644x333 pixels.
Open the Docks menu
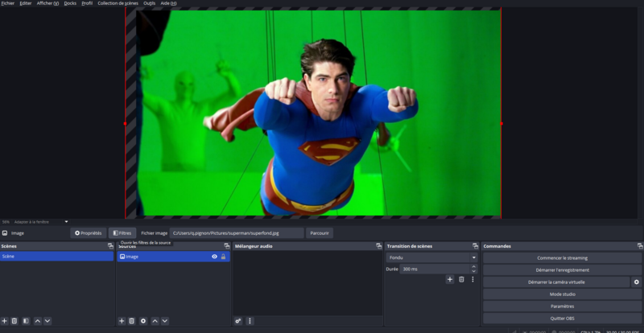click(70, 3)
